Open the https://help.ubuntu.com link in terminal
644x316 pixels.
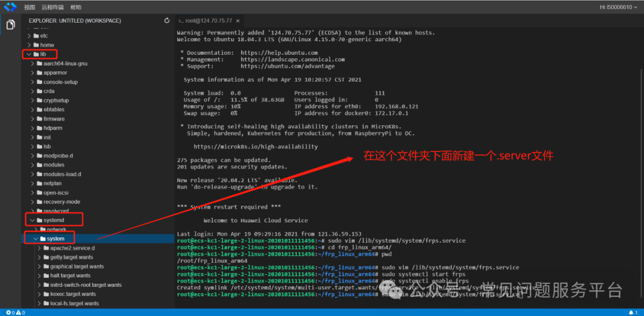coord(279,53)
